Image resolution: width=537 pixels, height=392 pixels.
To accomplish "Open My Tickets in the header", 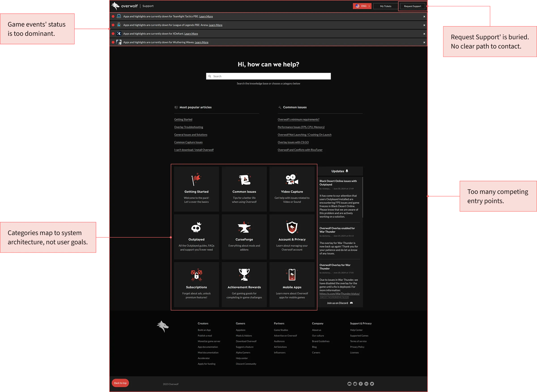I will (386, 6).
